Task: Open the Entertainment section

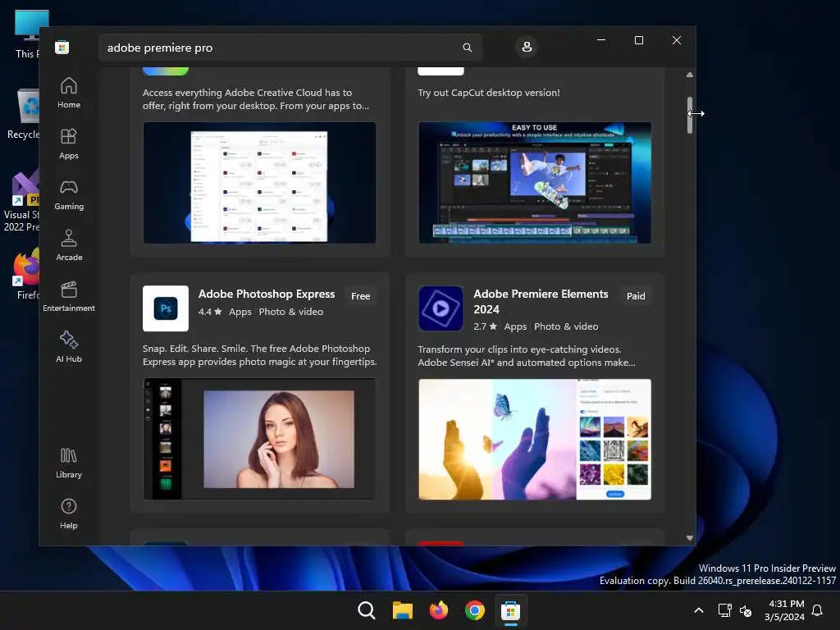Action: [x=69, y=297]
